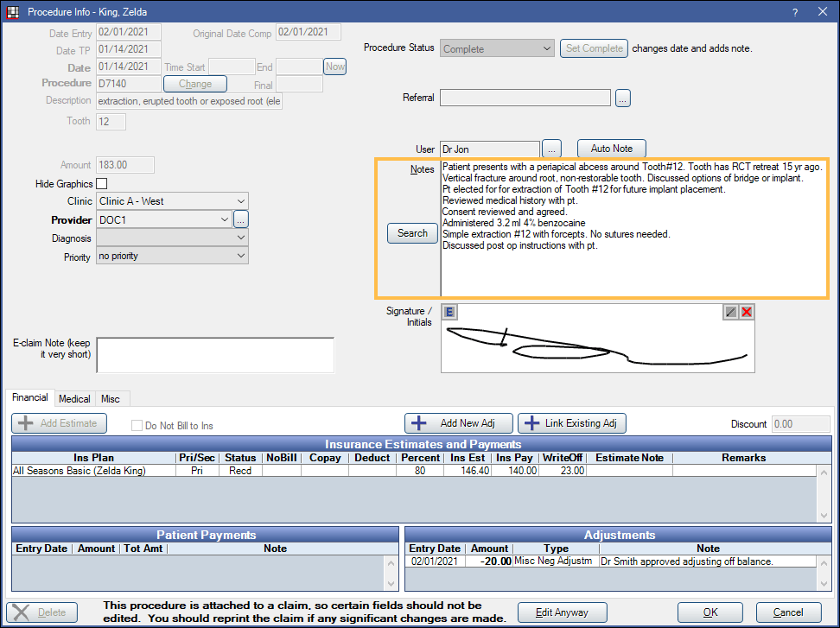Click the Search button beside notes
Viewport: 840px width, 628px height.
[x=412, y=233]
